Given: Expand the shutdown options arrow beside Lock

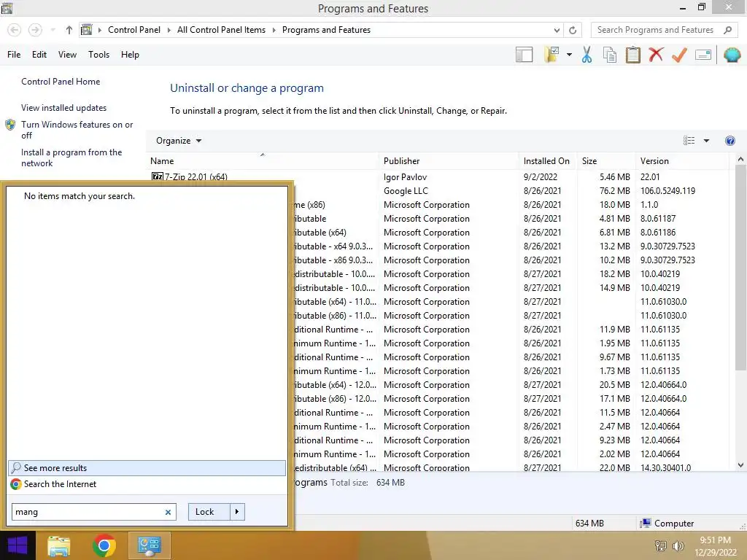Looking at the screenshot, I should (237, 512).
